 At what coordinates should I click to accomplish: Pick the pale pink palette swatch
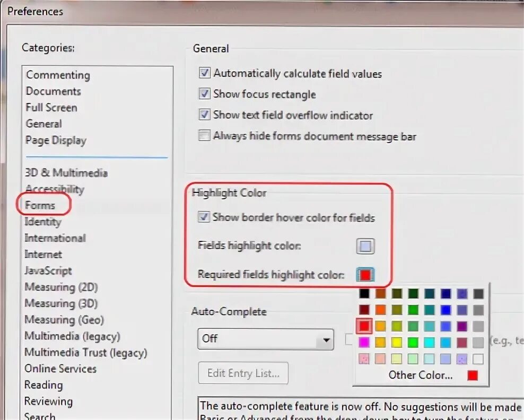coord(364,359)
